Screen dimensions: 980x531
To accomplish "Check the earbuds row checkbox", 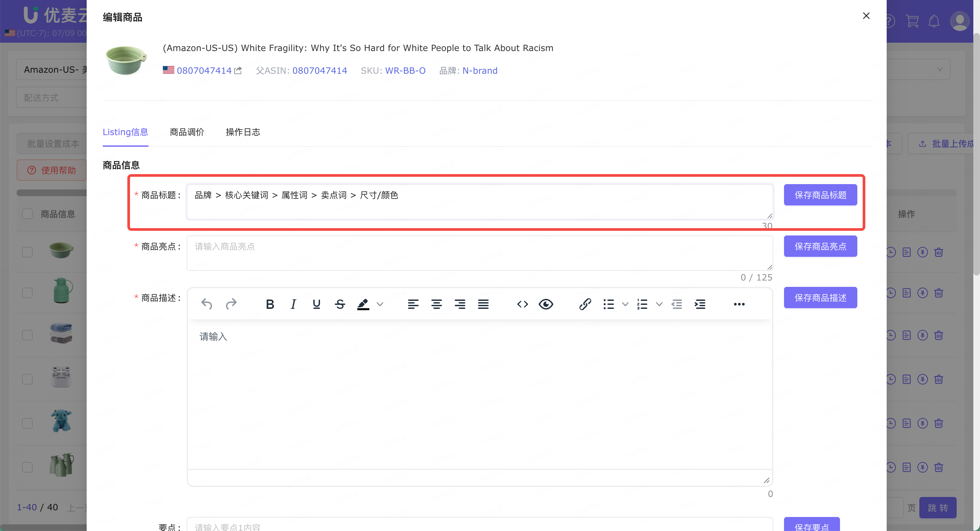I will pyautogui.click(x=27, y=379).
